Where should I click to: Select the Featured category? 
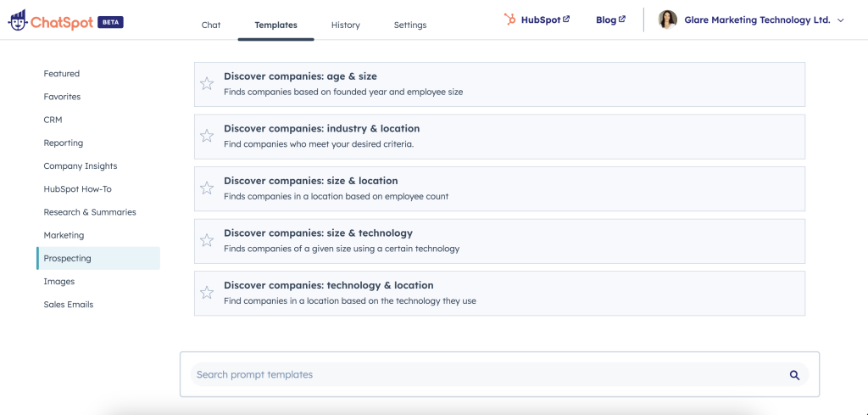click(x=62, y=74)
